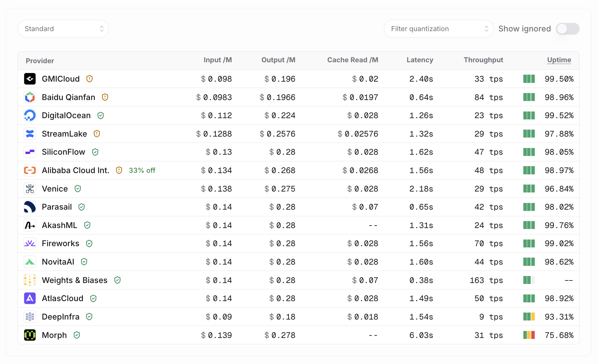Viewport: 598px width, 364px height.
Task: Click the 93.31% uptime value
Action: [559, 317]
